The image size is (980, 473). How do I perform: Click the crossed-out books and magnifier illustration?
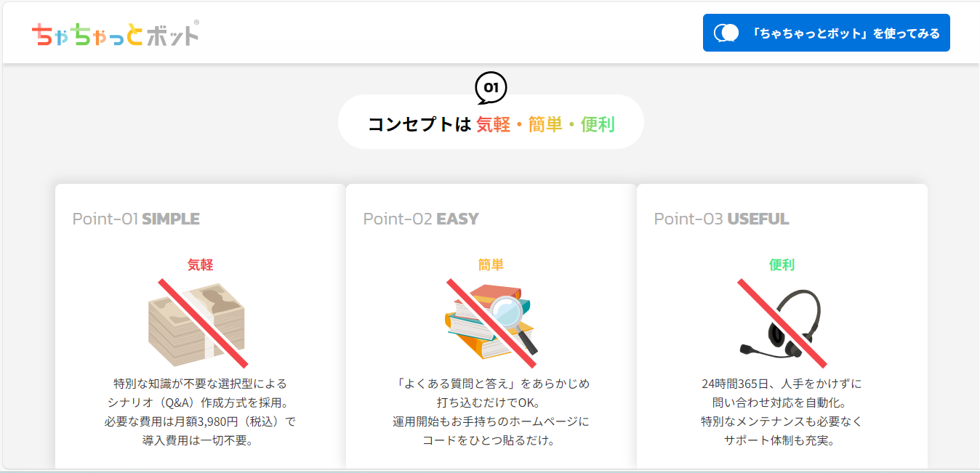[491, 321]
